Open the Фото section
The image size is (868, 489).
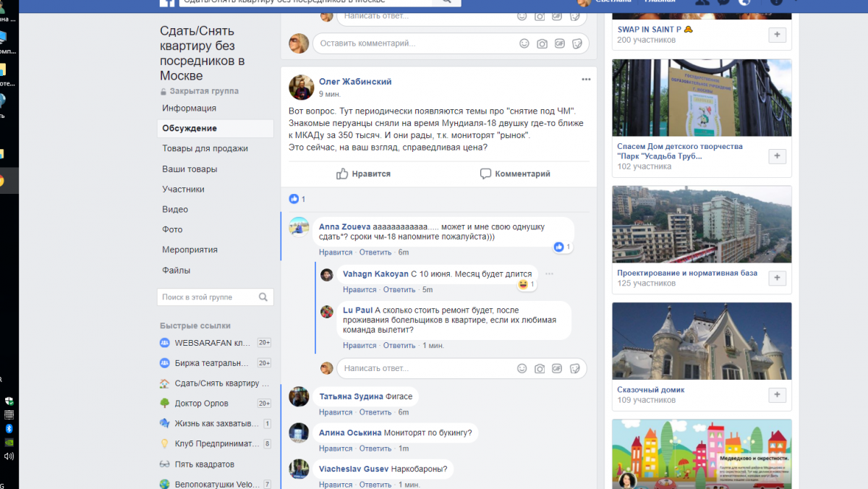(172, 230)
